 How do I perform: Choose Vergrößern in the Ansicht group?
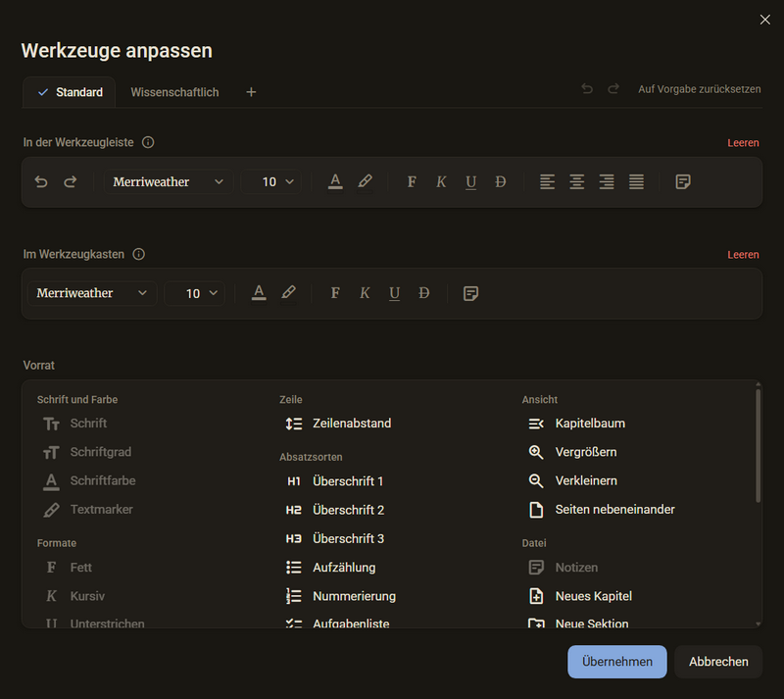[572, 452]
